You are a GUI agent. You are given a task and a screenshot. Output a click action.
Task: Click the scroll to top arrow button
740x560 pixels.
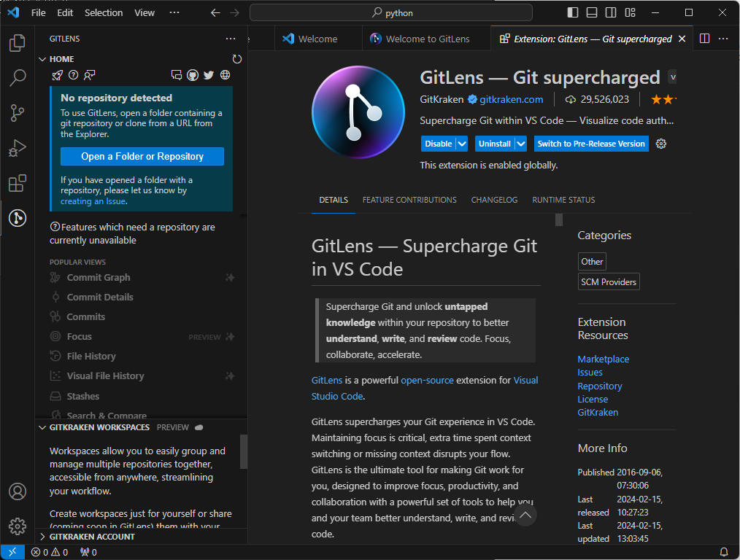pos(525,516)
